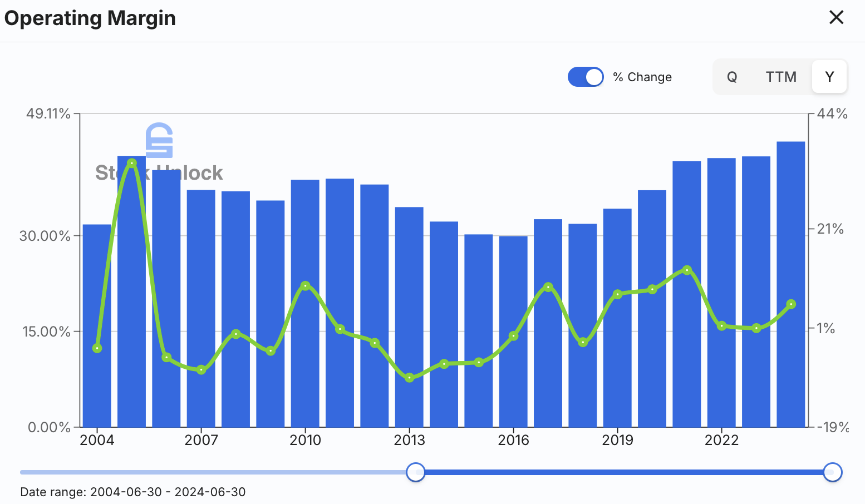Screen dimensions: 865x504
Task: Click the Stock Unlock padlock logo
Action: (159, 140)
